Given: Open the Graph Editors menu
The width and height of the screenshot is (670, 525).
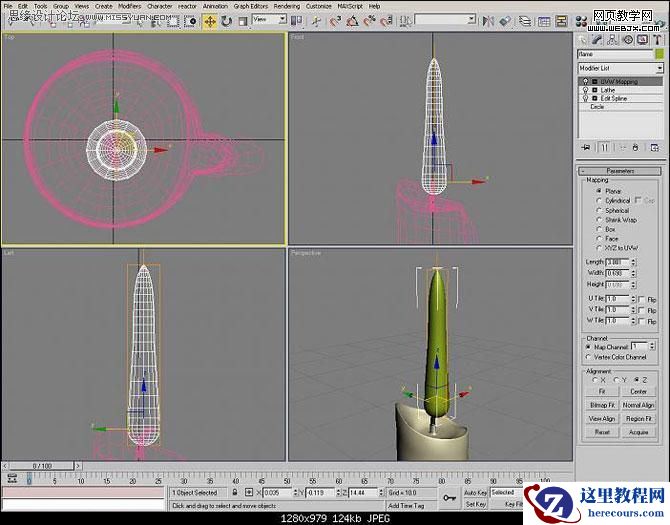Looking at the screenshot, I should pyautogui.click(x=250, y=6).
